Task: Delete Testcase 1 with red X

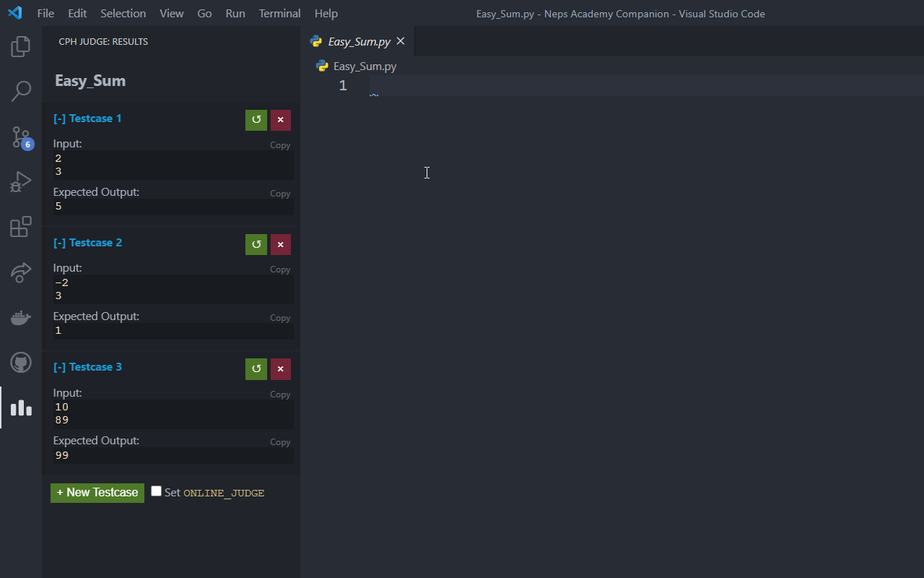Action: (281, 120)
